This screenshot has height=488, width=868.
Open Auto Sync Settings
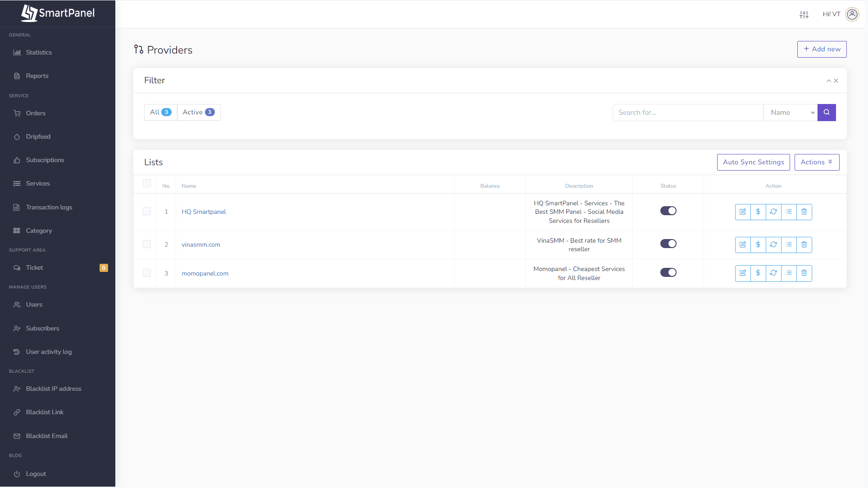click(753, 162)
